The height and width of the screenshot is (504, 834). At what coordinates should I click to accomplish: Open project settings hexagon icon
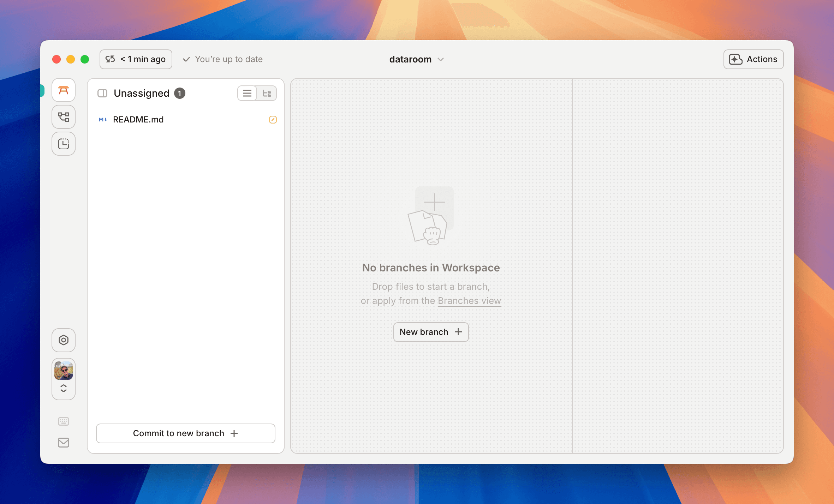[x=64, y=340]
